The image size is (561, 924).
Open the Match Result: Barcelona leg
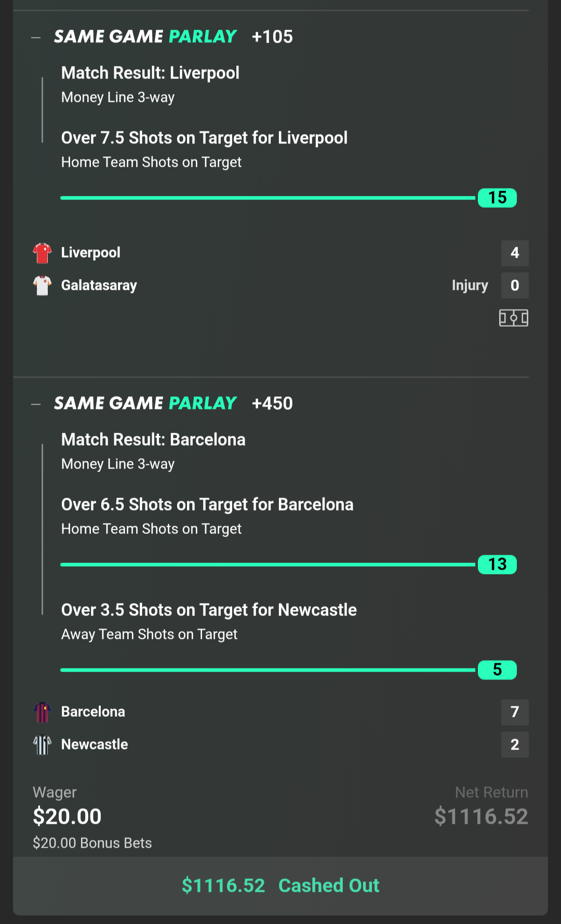click(153, 440)
